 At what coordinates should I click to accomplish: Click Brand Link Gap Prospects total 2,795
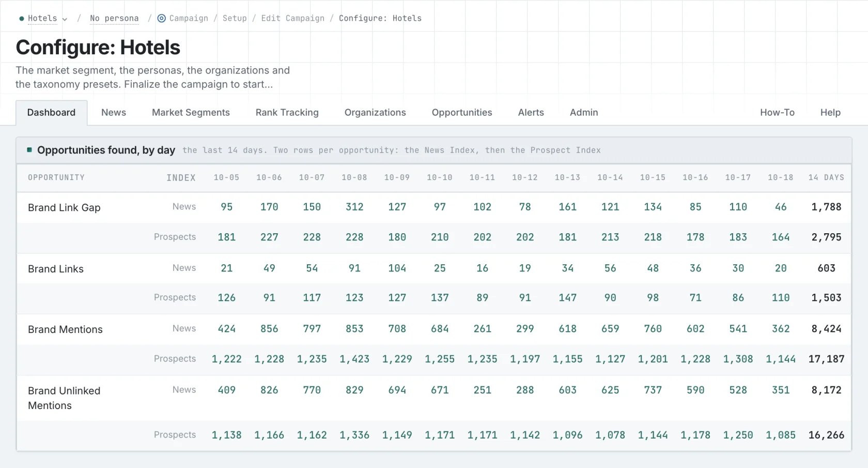click(x=826, y=237)
